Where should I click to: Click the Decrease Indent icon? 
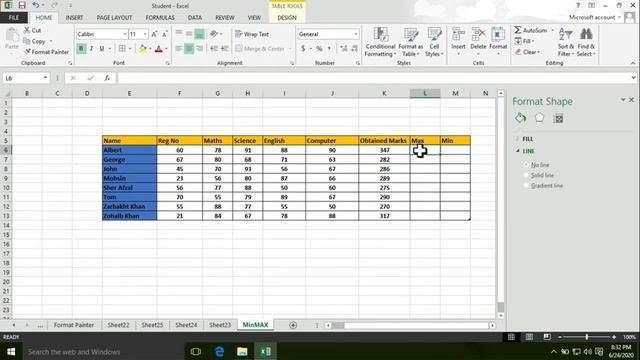coord(214,49)
